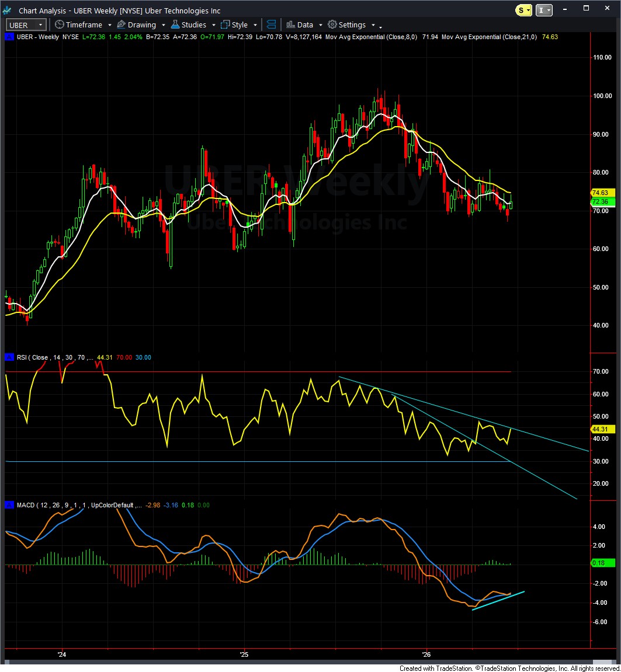Click the Mov Avg Exponential (Close,21,0) label
621x672 pixels.
489,37
